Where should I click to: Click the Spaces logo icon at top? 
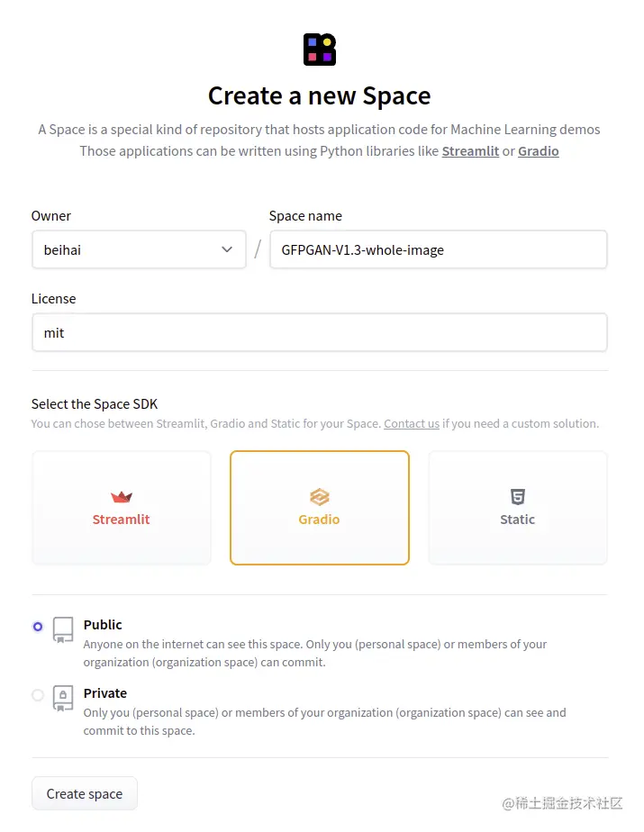pos(319,50)
